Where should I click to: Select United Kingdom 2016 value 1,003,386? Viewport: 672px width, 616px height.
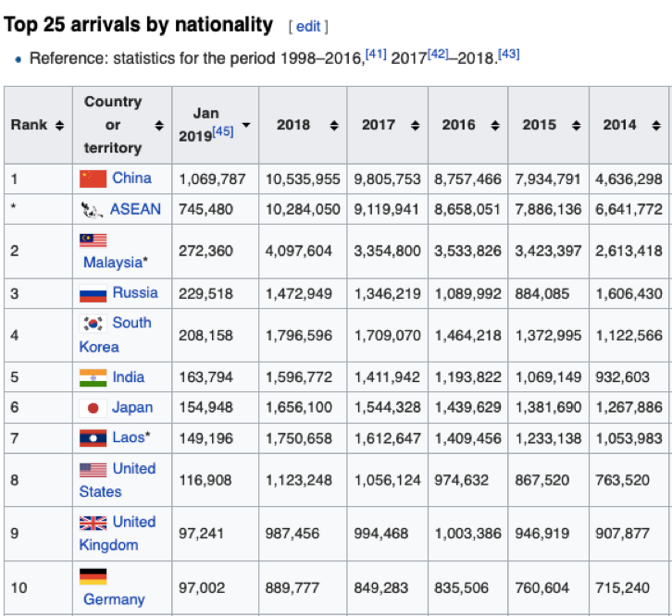(x=468, y=534)
